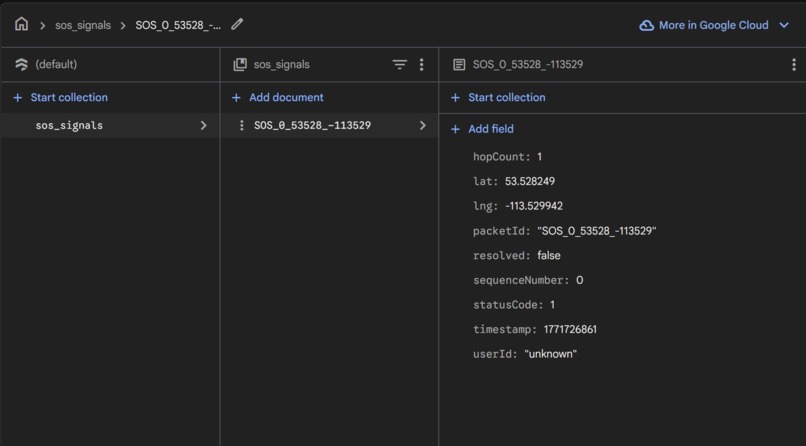This screenshot has height=446, width=806.
Task: Click sos_signals title in middle panel header
Action: [x=281, y=64]
